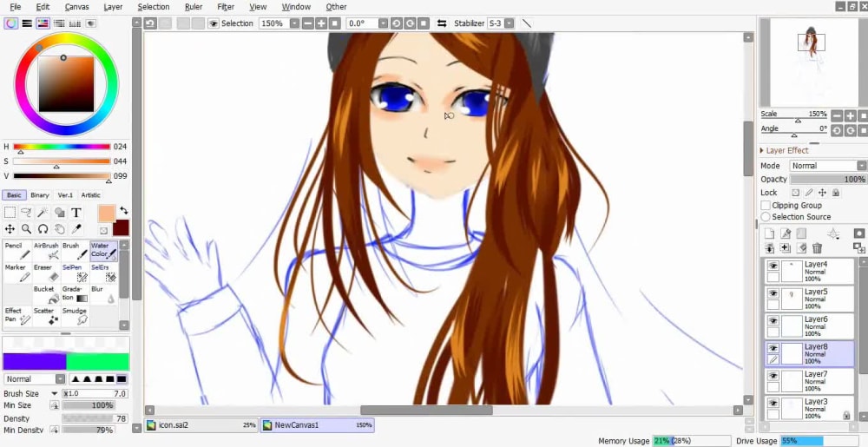Click the foreground peach color swatch

(x=106, y=214)
